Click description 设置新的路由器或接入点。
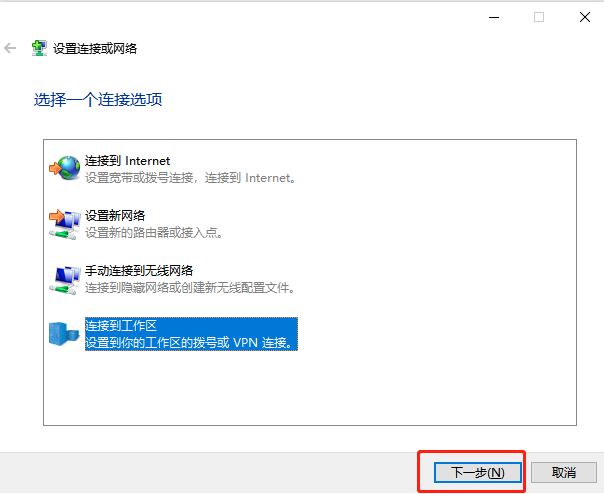The width and height of the screenshot is (604, 494). click(x=154, y=233)
